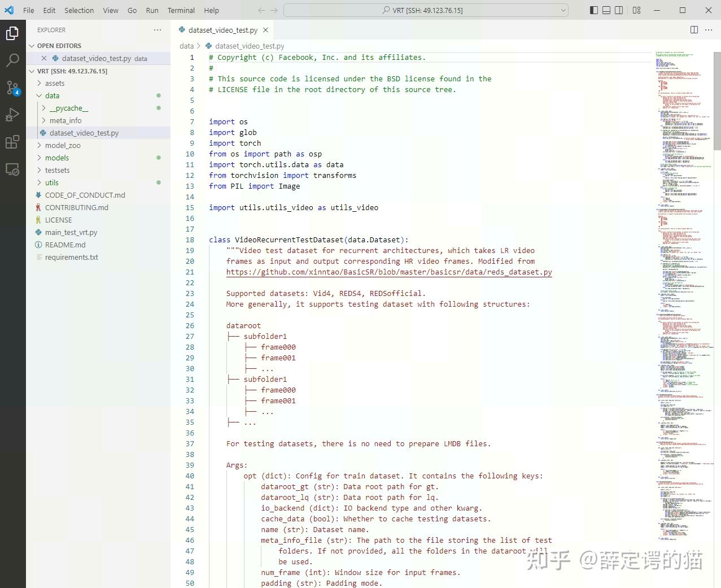Open the Customize Layout icon
The width and height of the screenshot is (721, 588).
[x=637, y=10]
